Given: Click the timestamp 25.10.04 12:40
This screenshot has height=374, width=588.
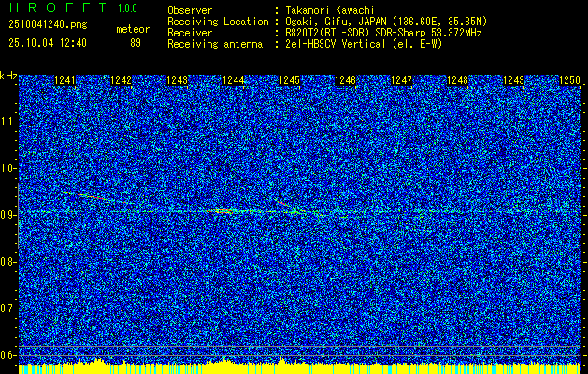Looking at the screenshot, I should [x=48, y=43].
